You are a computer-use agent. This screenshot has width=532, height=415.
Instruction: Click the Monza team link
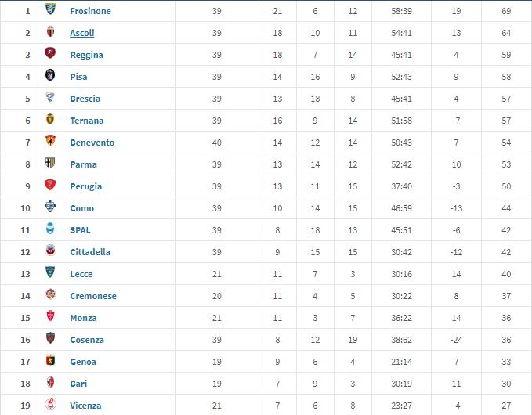click(x=83, y=318)
